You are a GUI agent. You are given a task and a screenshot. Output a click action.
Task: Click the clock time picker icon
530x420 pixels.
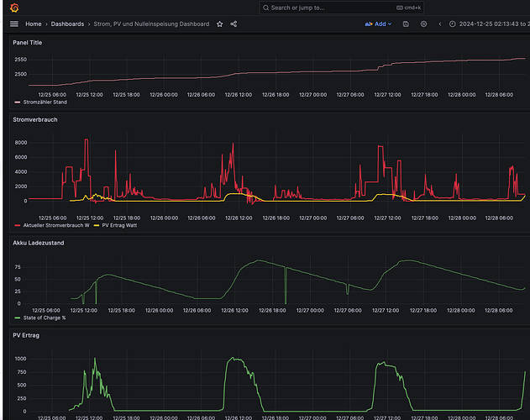452,24
